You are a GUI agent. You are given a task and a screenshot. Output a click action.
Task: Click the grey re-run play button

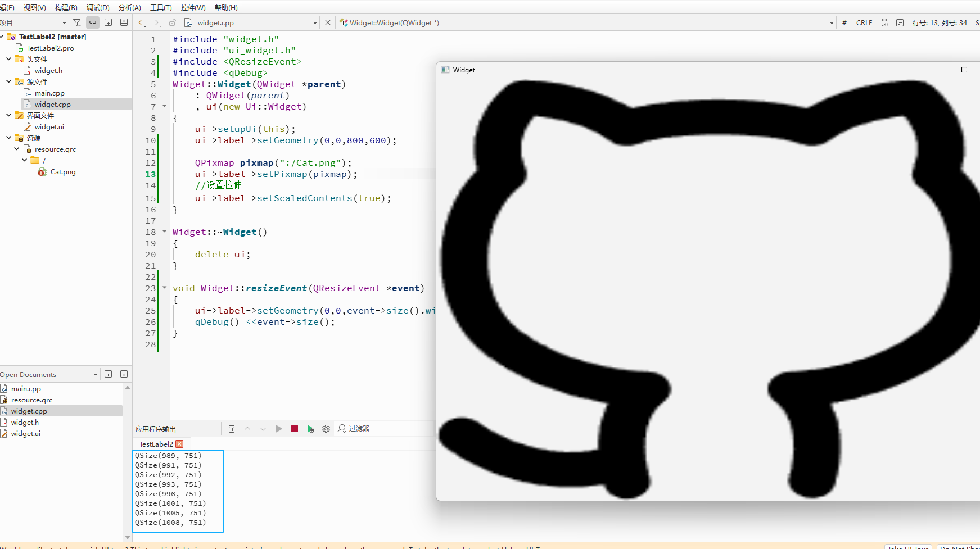click(279, 429)
